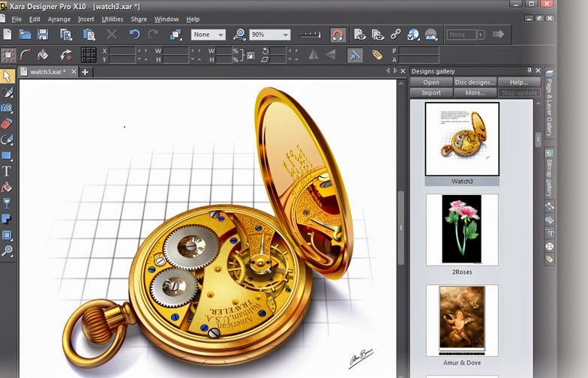Select the Eraser tool
Screen dimensions: 588x378
(x=7, y=124)
